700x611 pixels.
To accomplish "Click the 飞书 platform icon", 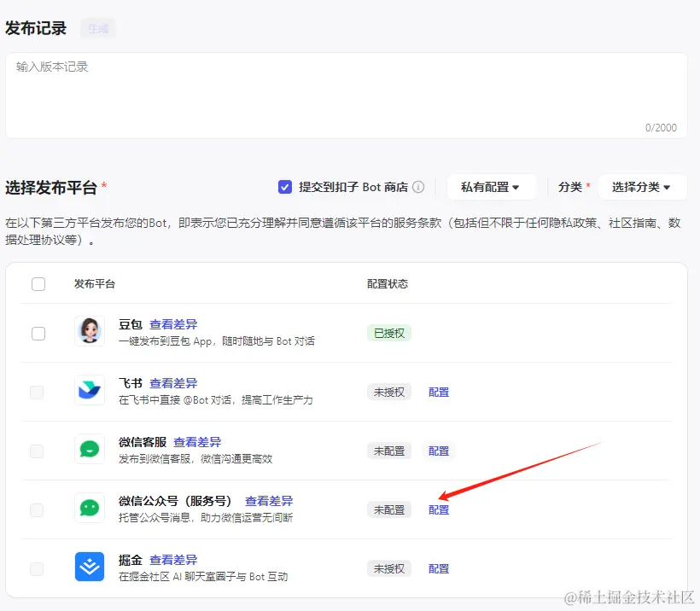I will (90, 392).
